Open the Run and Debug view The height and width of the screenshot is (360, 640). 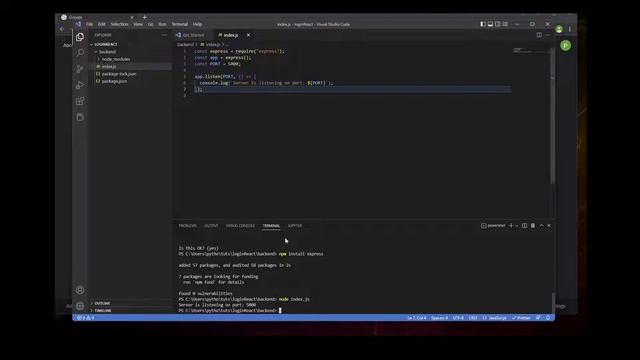80,85
